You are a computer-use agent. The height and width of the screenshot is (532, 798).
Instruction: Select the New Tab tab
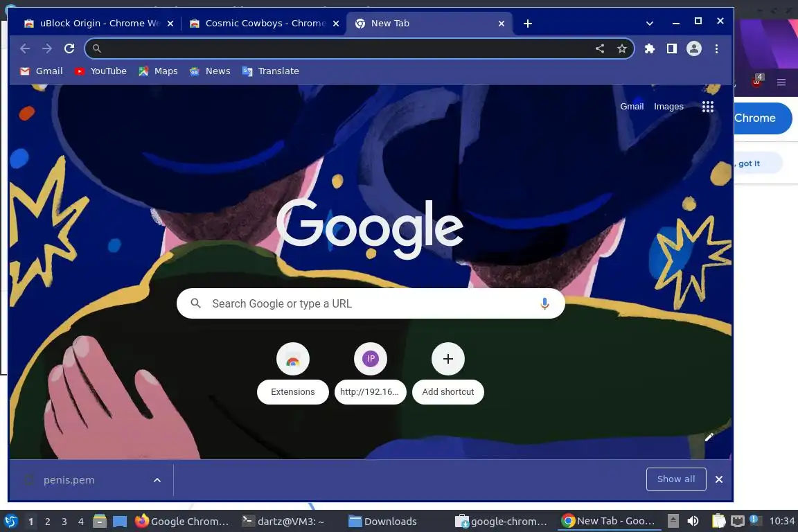click(430, 24)
